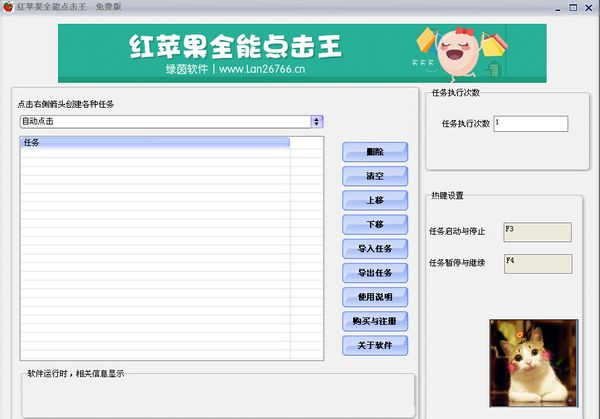Show the 关于软件 about dialog

click(x=375, y=345)
